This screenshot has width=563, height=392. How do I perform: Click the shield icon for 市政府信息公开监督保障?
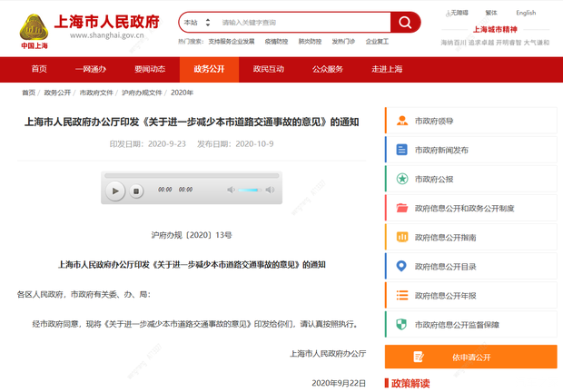401,324
